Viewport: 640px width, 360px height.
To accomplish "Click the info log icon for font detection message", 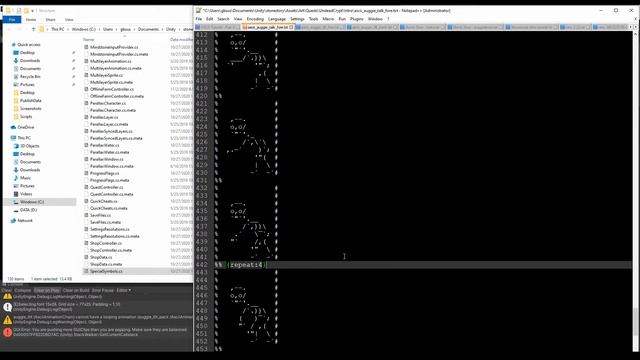I will 7,307.
